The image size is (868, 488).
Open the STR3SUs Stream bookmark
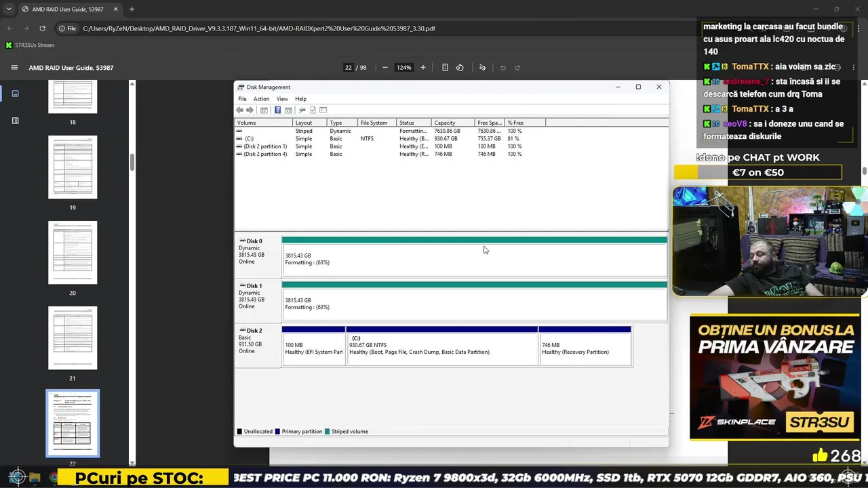pyautogui.click(x=30, y=45)
